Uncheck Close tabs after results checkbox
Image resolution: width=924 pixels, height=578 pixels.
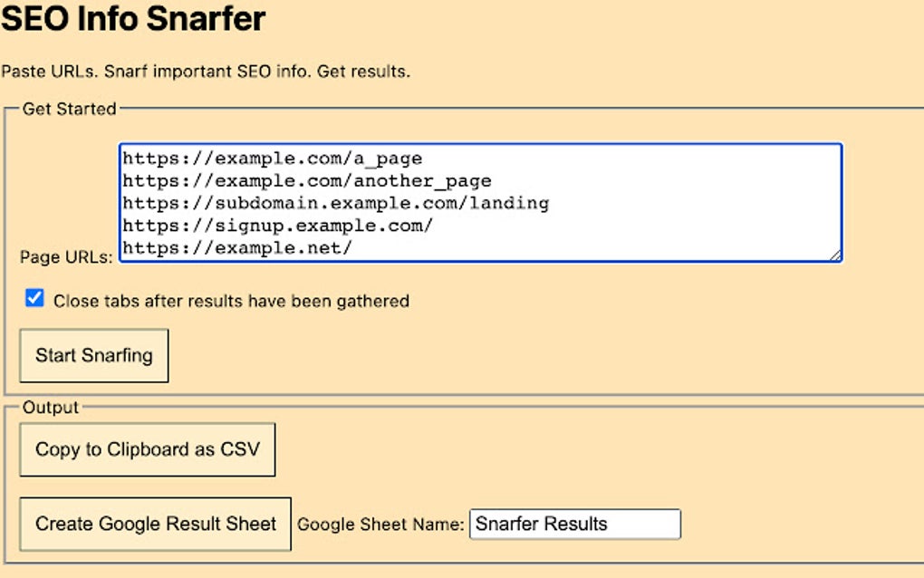click(x=34, y=298)
